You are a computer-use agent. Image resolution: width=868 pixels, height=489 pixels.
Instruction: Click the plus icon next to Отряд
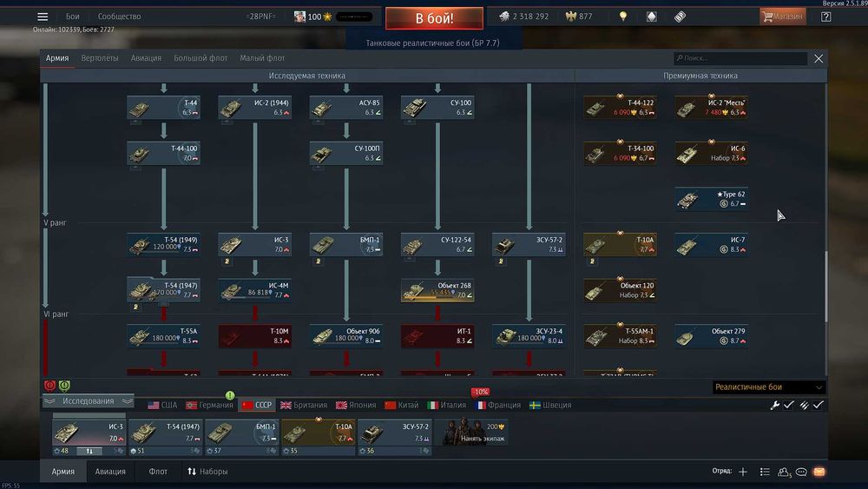743,472
